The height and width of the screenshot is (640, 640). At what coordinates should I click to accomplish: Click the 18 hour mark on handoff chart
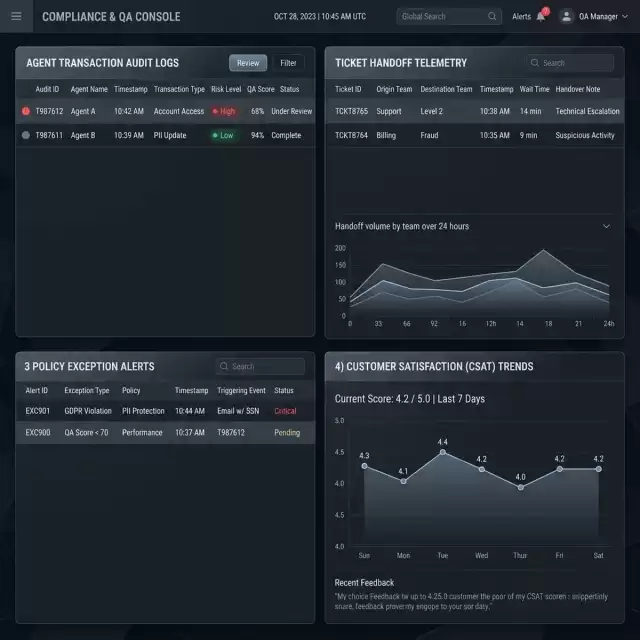pos(549,324)
